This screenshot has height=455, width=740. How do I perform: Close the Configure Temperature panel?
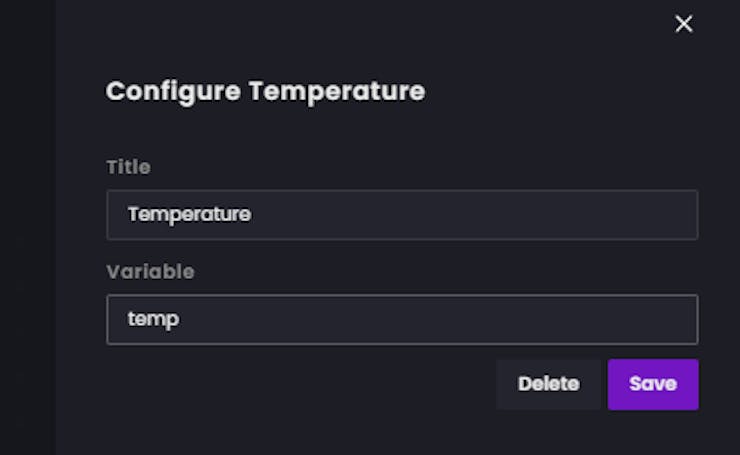click(684, 24)
